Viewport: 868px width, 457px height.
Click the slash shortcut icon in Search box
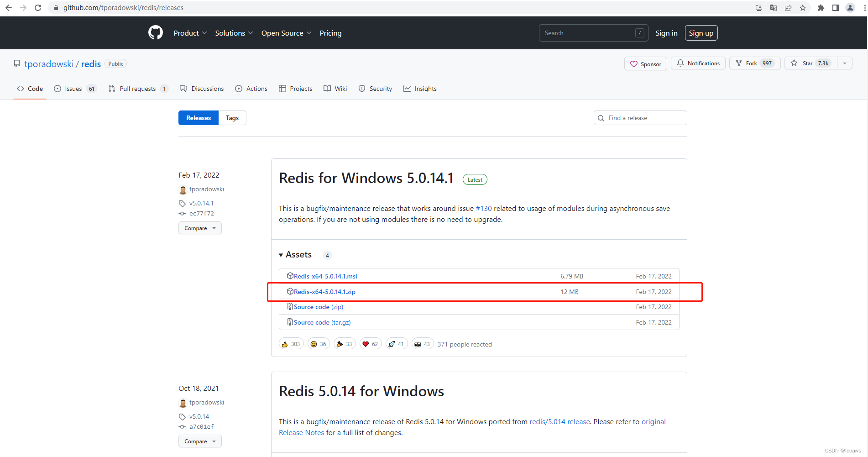click(x=640, y=33)
